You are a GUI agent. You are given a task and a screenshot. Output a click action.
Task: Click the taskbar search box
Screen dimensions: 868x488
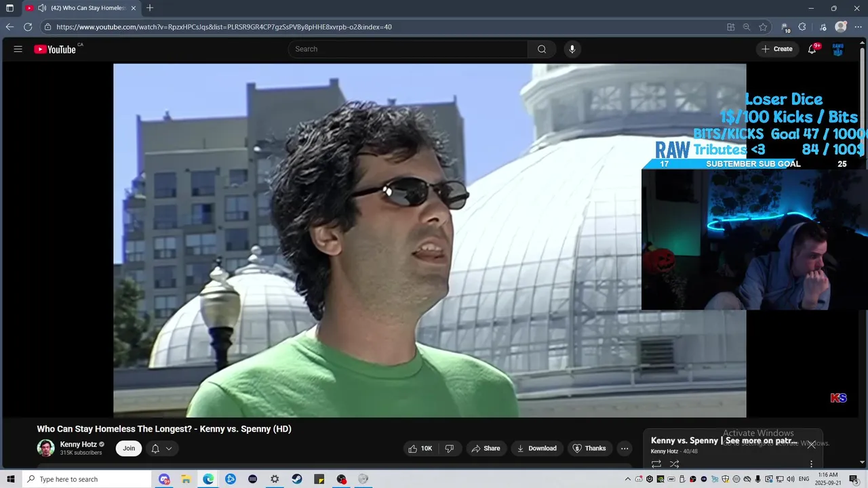(x=86, y=479)
